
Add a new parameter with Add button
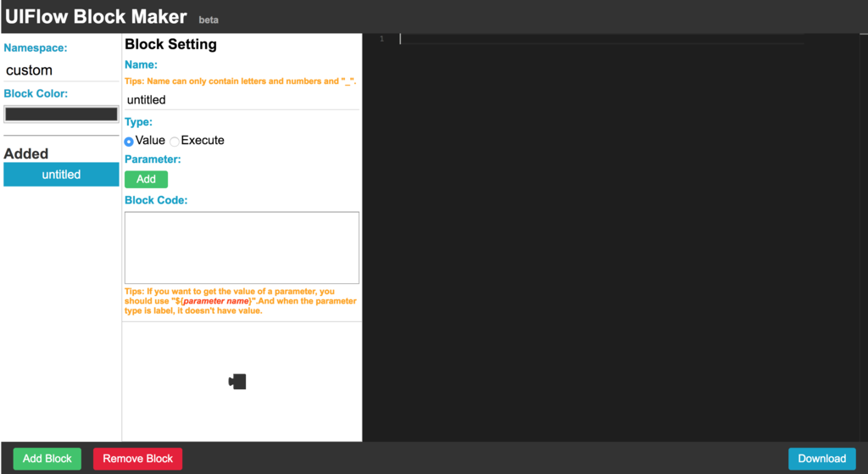click(x=146, y=180)
